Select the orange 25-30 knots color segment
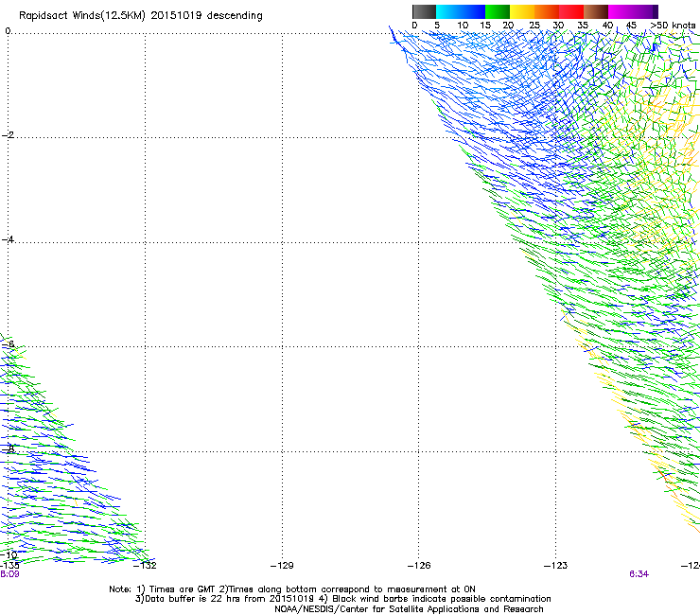The image size is (700, 615). 547,11
